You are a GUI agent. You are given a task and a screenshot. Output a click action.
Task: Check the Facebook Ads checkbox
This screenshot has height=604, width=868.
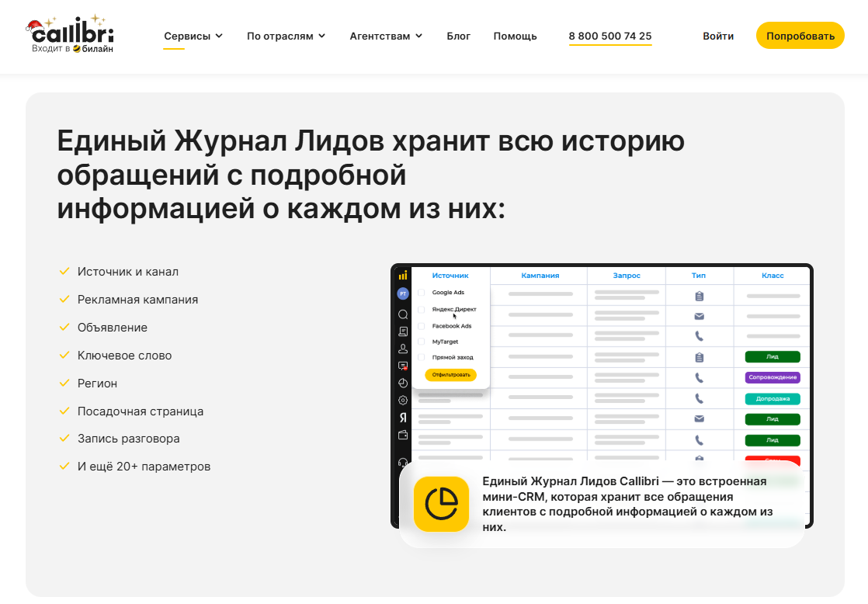tap(422, 326)
